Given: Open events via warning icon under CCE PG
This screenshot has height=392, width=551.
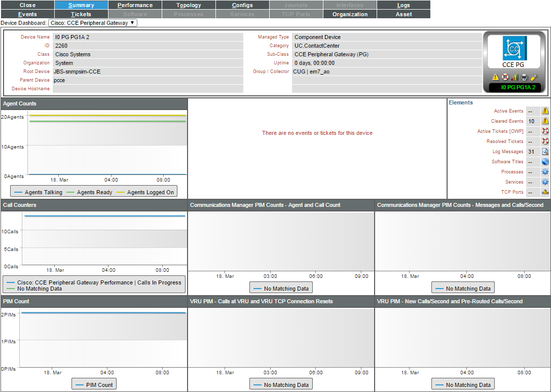Looking at the screenshot, I should click(x=495, y=77).
